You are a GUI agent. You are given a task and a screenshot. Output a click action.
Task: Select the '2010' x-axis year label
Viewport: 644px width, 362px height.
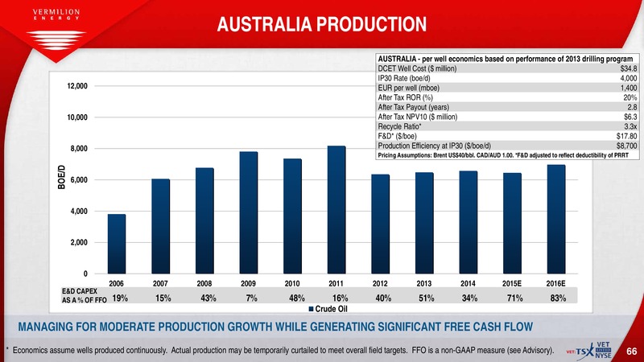coord(292,284)
